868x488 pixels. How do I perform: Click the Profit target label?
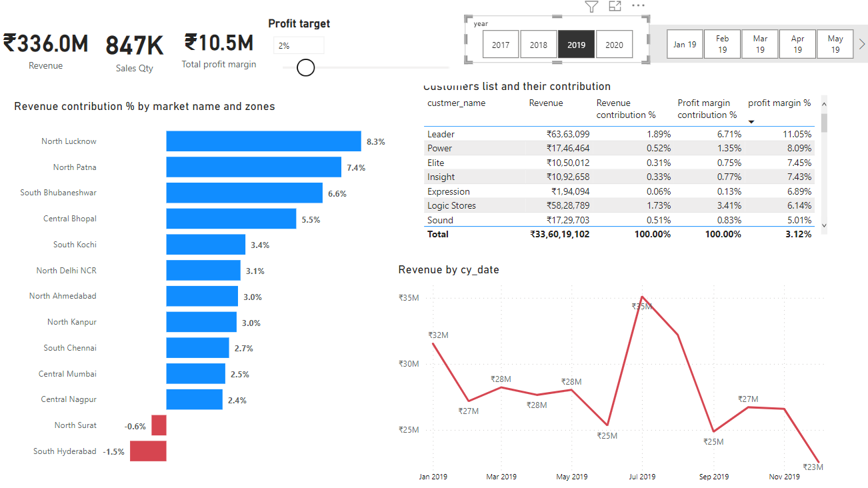tap(299, 23)
